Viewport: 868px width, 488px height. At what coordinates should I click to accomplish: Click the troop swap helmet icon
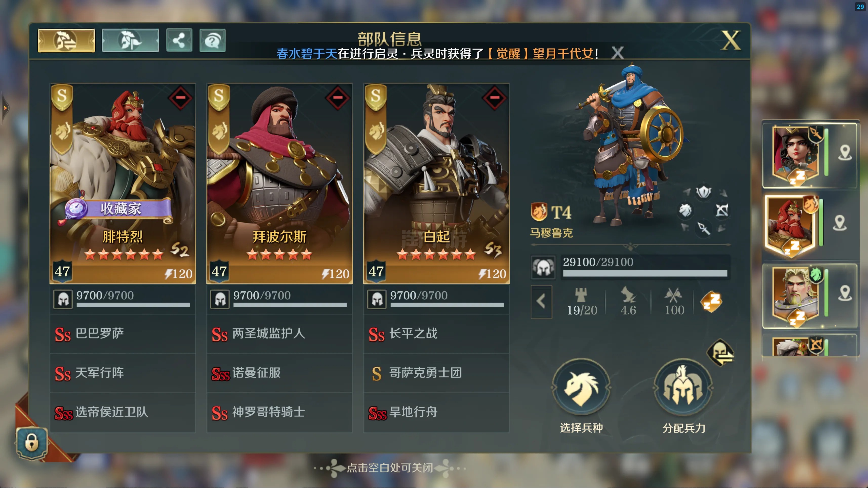point(720,353)
